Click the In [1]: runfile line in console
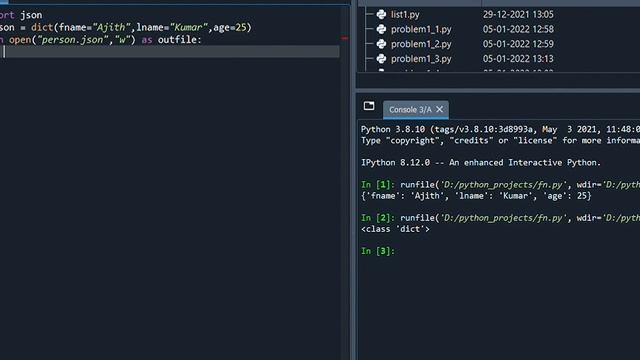Viewport: 640px width, 360px height. click(x=500, y=184)
